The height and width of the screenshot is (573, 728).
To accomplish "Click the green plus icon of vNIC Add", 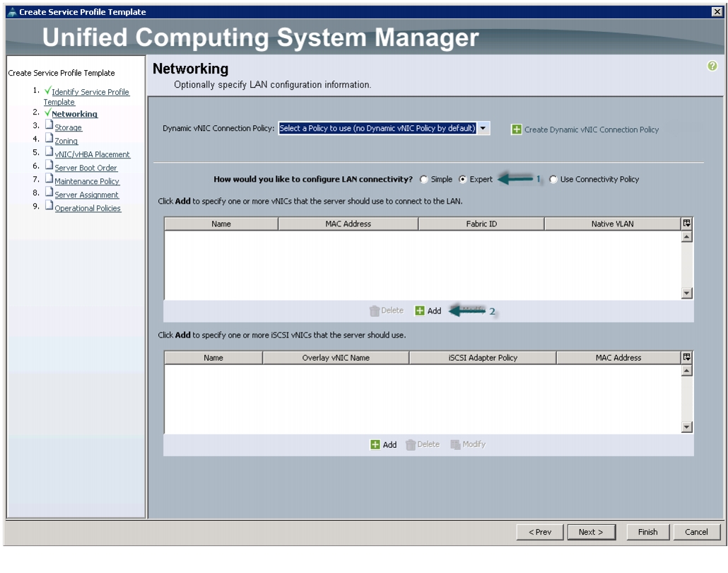I will tap(420, 311).
